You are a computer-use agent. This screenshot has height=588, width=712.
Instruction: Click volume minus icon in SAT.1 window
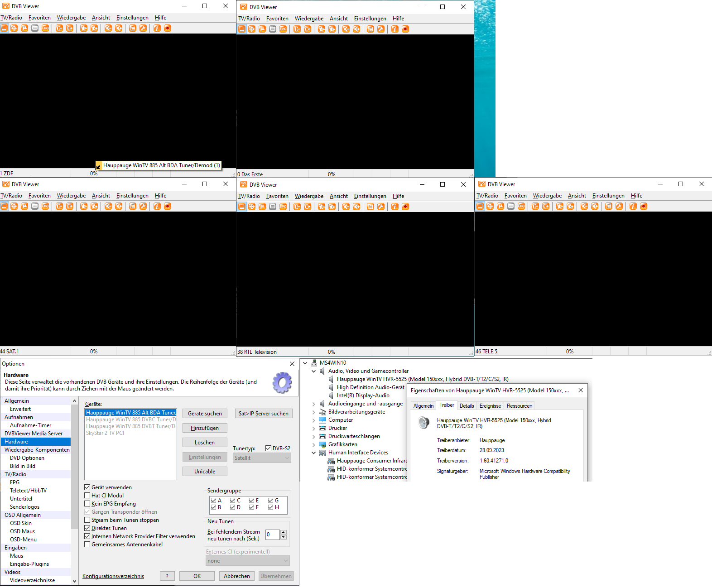(x=108, y=206)
